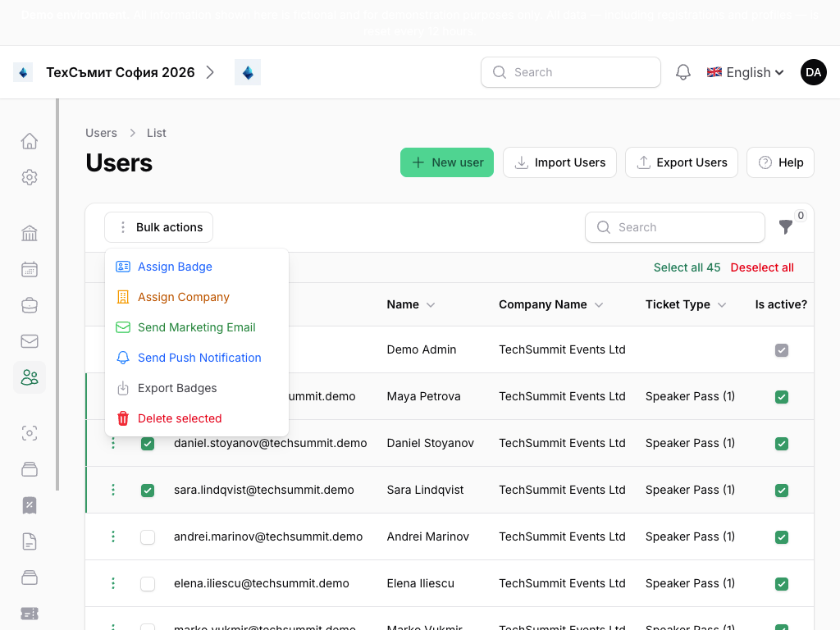Image resolution: width=840 pixels, height=630 pixels.
Task: Open row actions for Andrei Marinov
Action: pos(113,536)
